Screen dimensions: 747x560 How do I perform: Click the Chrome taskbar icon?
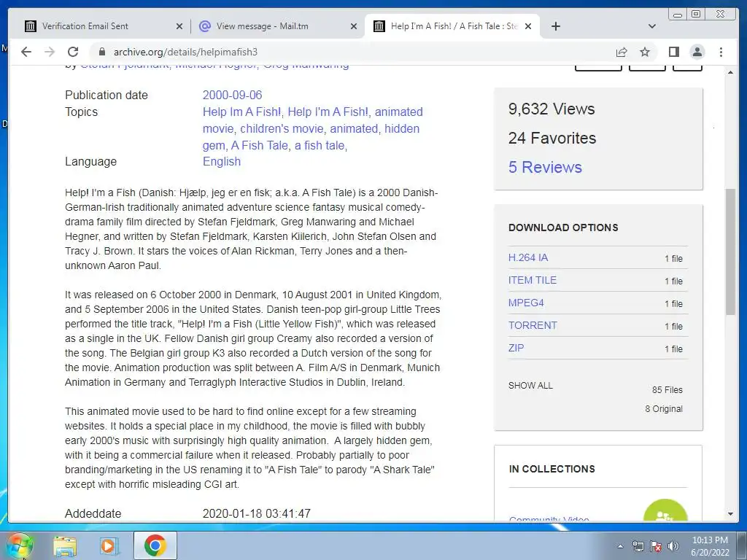(155, 545)
